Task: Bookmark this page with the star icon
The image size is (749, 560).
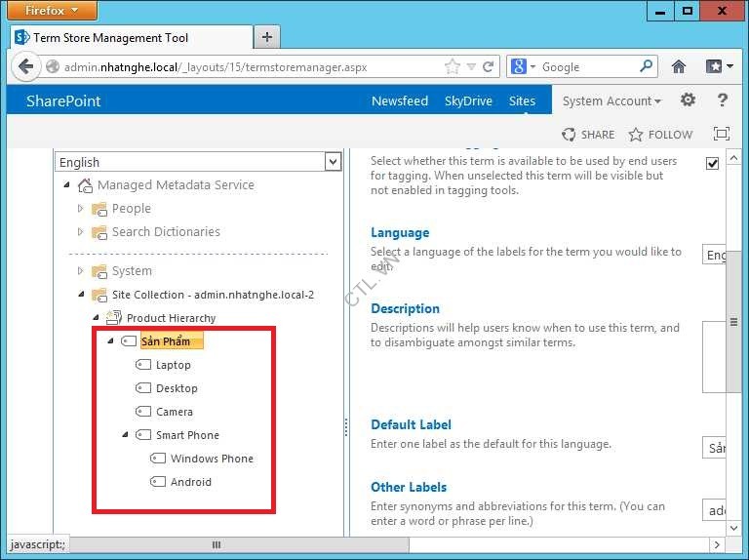Action: [x=452, y=67]
